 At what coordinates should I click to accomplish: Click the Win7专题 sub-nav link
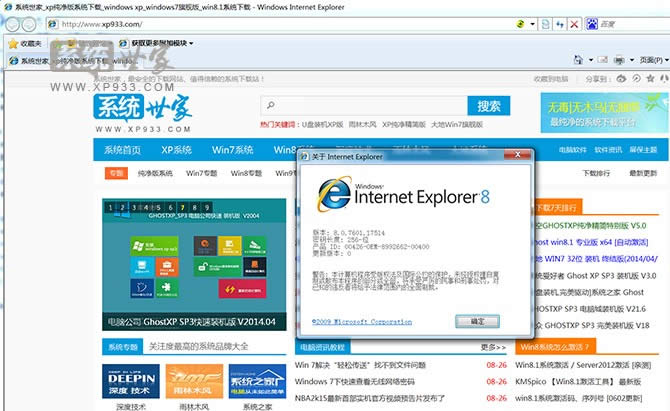[201, 173]
